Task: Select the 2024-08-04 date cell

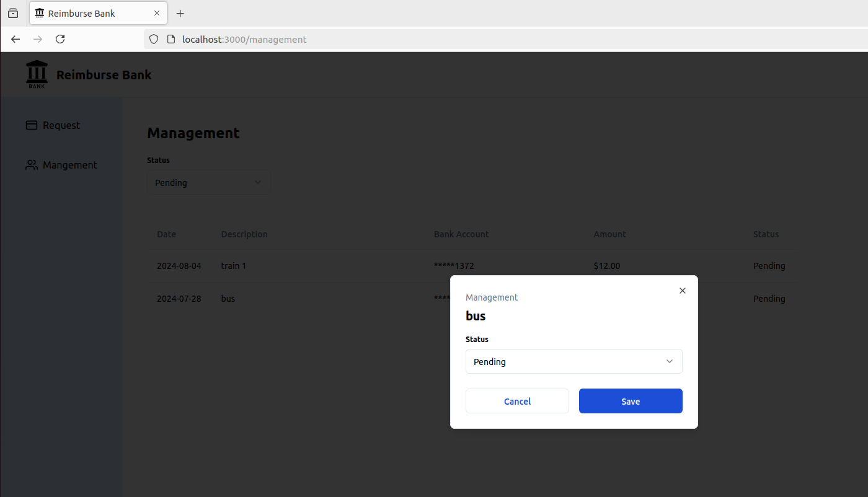Action: coord(179,266)
